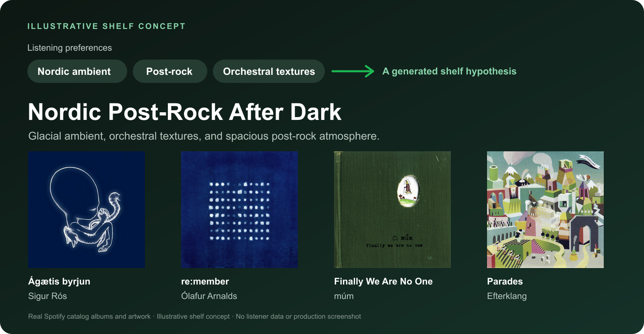Open the múm artist link
Screen dimensions: 644x334
coord(344,296)
